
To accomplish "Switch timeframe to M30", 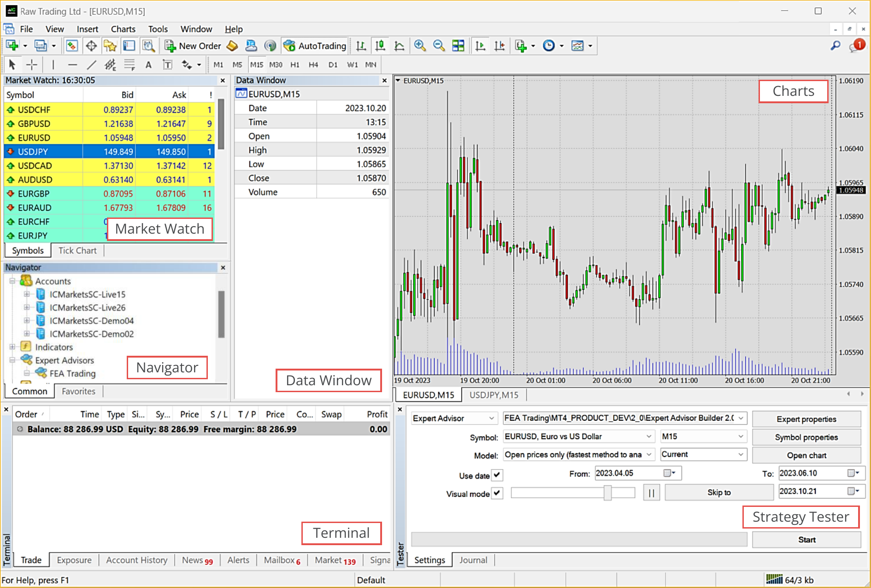I will click(x=276, y=65).
